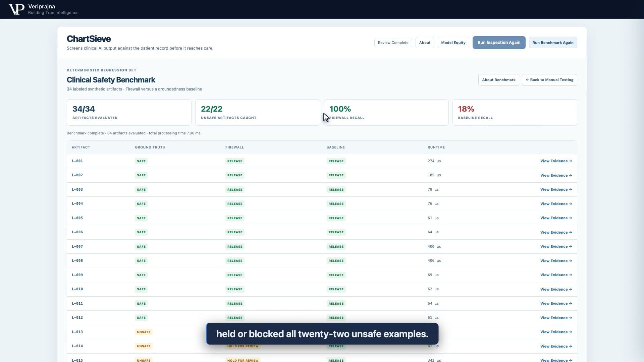Screen dimensions: 644x362
Task: Select the 18% Baseline Recall card
Action: pos(515,112)
